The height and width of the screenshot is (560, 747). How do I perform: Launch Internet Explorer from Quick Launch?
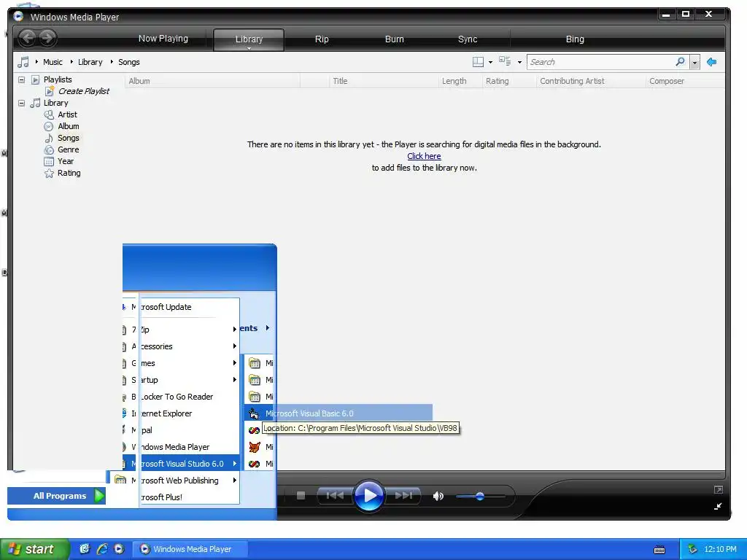click(x=102, y=549)
